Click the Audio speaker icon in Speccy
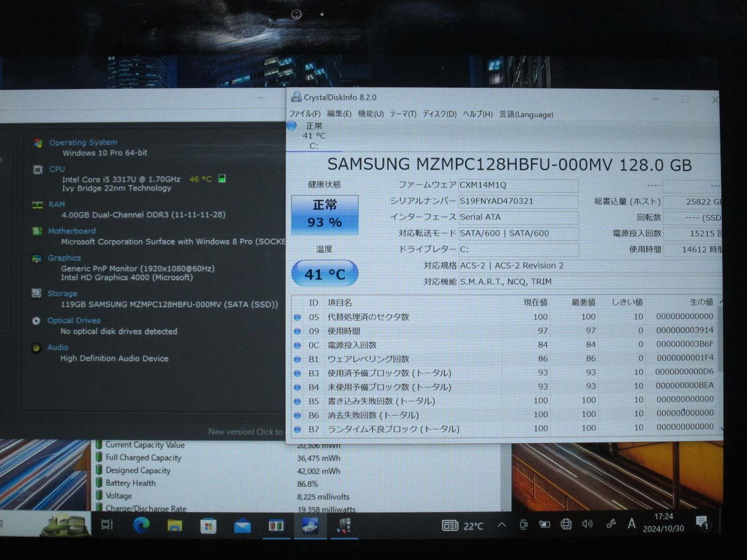The width and height of the screenshot is (747, 560). [35, 348]
